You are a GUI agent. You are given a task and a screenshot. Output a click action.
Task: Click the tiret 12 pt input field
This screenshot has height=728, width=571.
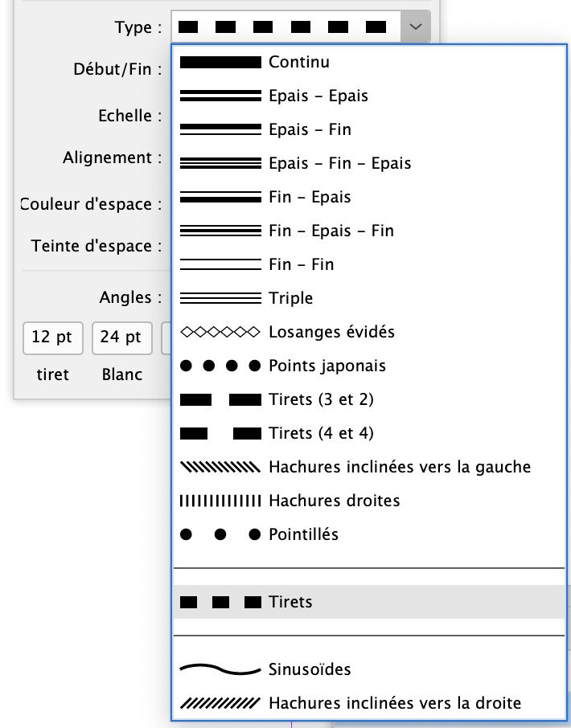53,337
